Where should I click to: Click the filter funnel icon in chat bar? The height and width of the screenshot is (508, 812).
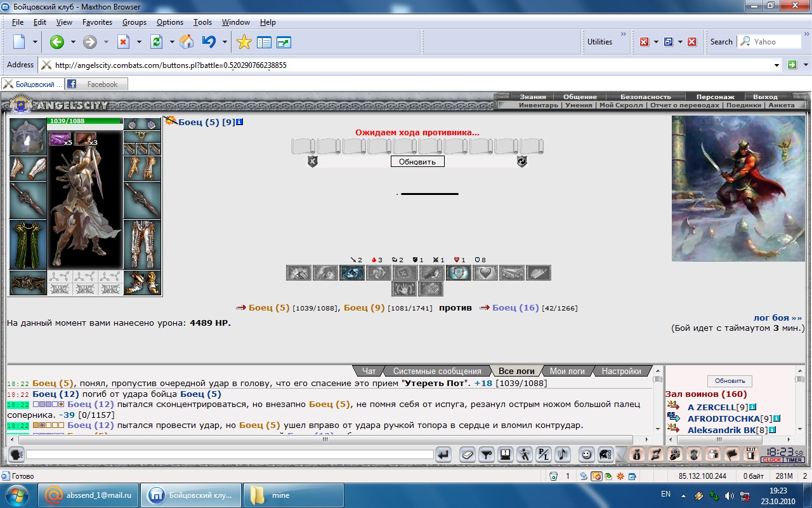[x=487, y=454]
